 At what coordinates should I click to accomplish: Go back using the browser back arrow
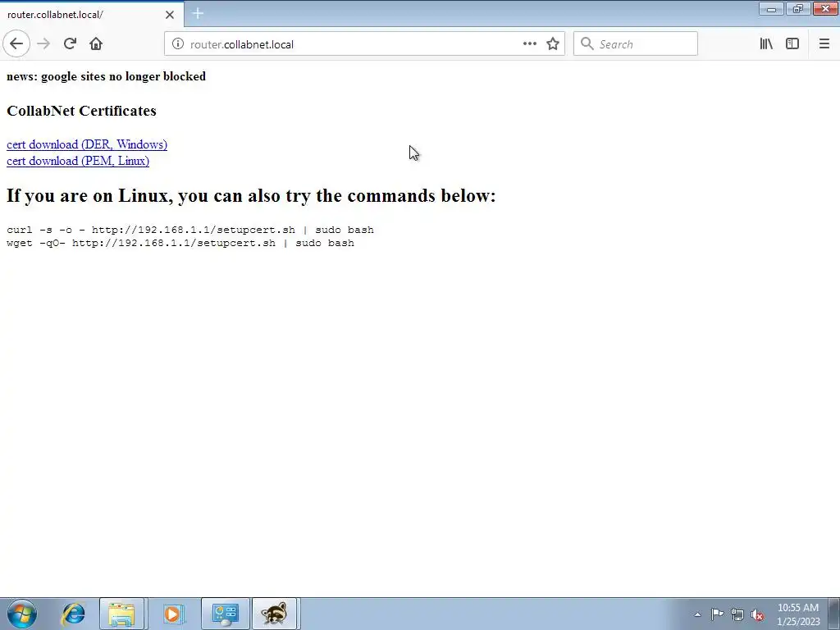[16, 44]
